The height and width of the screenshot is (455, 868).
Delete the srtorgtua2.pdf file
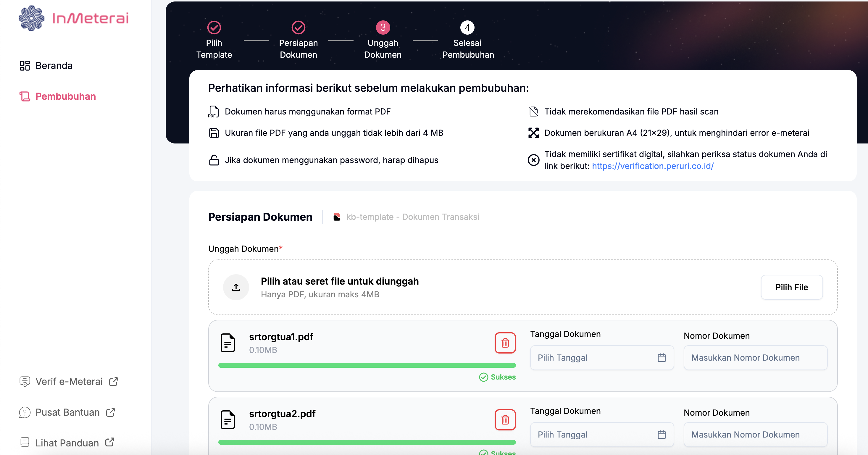(505, 420)
